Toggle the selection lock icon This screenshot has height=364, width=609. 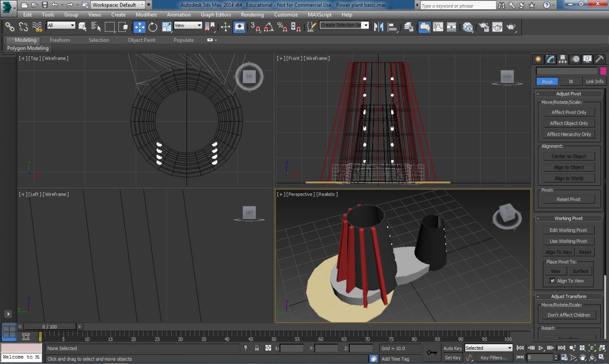(x=257, y=348)
